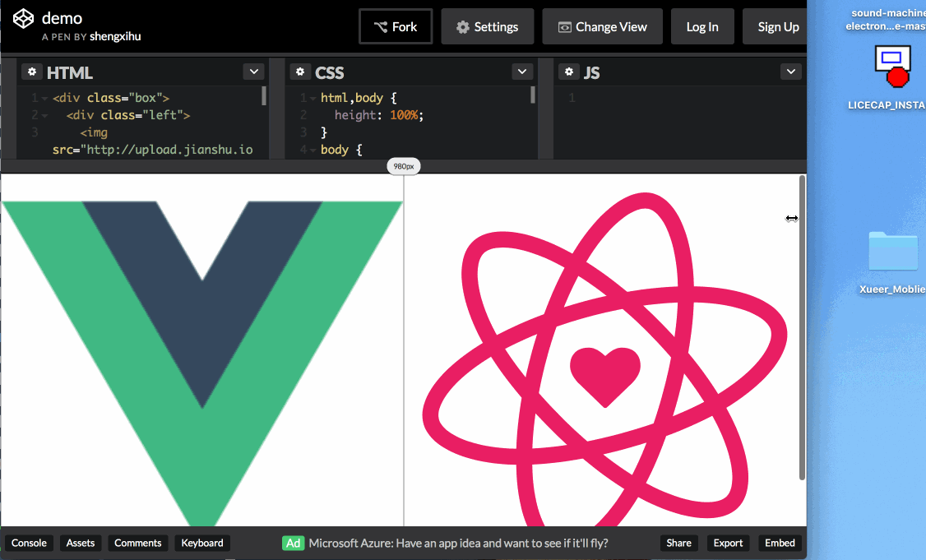Open HTML editor settings gear
The width and height of the screenshot is (926, 560).
32,72
